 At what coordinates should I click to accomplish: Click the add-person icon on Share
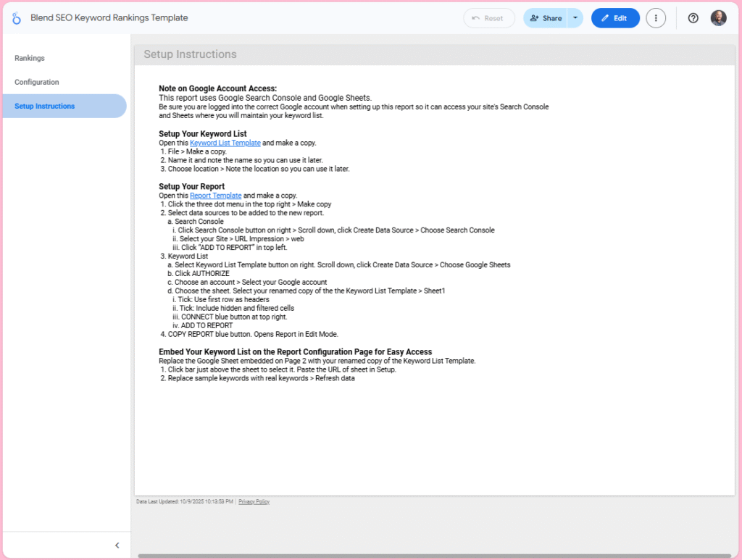[x=534, y=17]
